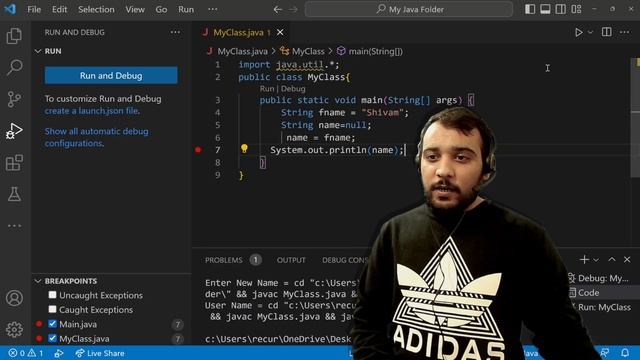Open the File menu
Image resolution: width=640 pixels, height=360 pixels.
(x=34, y=9)
